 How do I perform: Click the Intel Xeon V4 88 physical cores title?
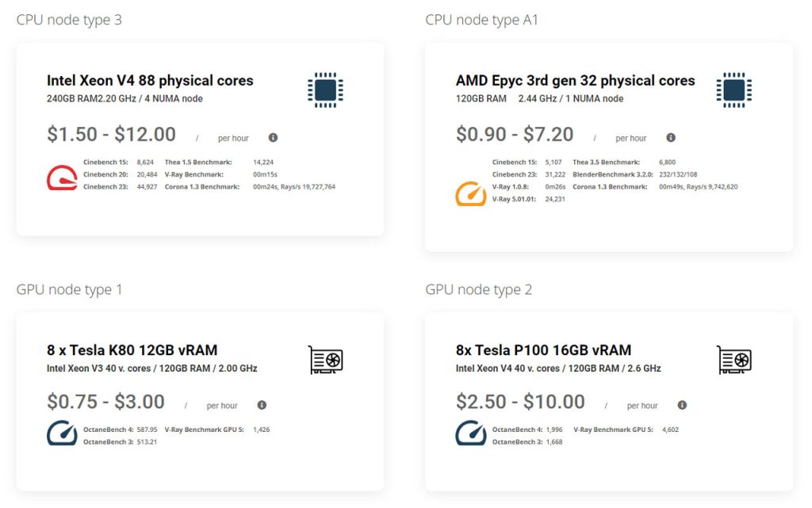[x=149, y=80]
